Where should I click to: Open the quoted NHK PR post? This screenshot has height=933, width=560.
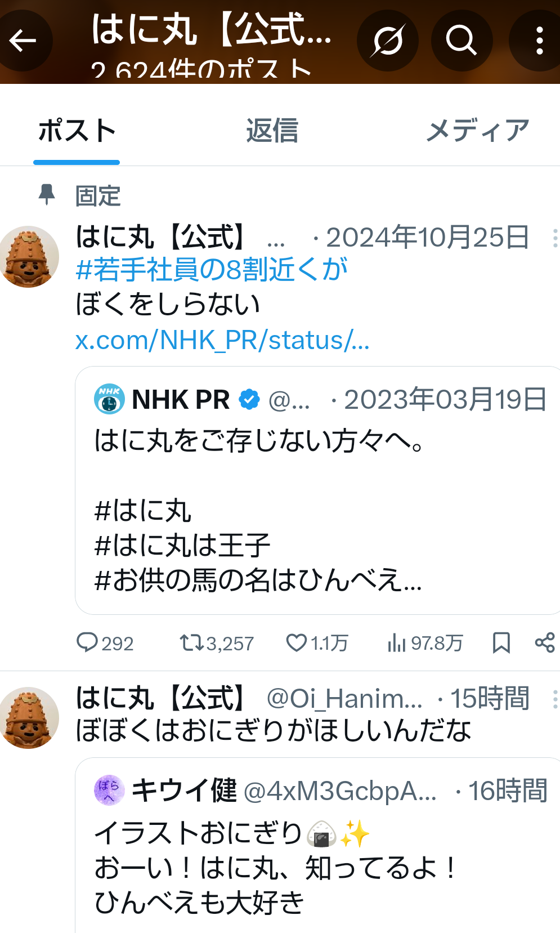pyautogui.click(x=318, y=490)
